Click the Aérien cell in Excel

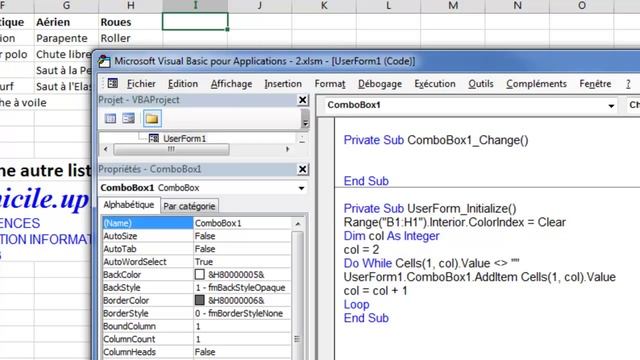click(66, 22)
